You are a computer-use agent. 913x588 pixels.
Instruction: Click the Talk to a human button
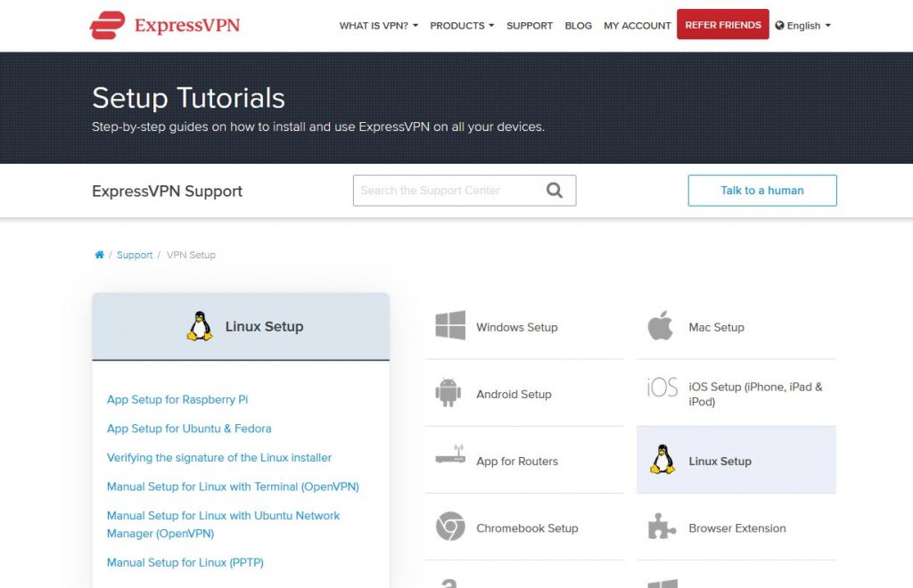coord(761,190)
